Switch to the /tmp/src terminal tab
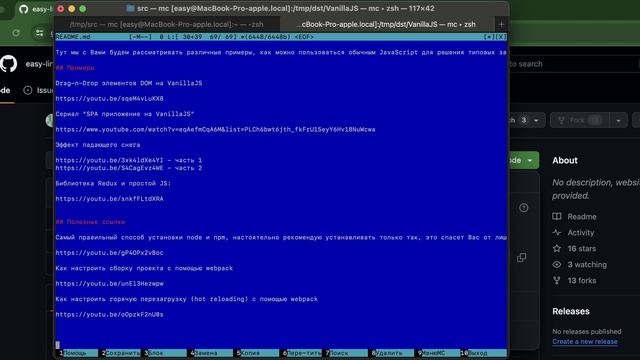The width and height of the screenshot is (640, 360). pos(167,24)
